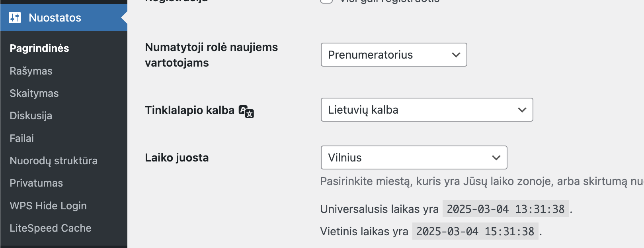Image resolution: width=644 pixels, height=248 pixels.
Task: Go to the Privatumas settings
Action: pyautogui.click(x=36, y=183)
